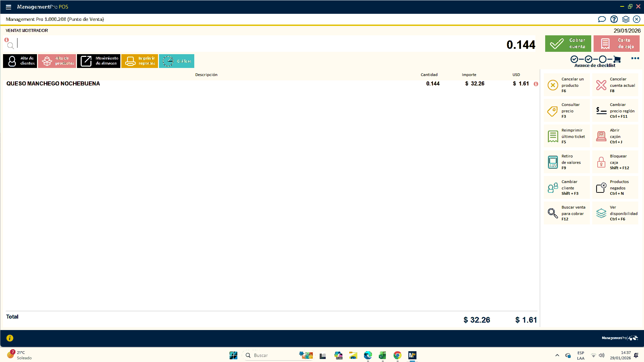644x362 pixels.
Task: Click the product search input field
Action: 235,44
